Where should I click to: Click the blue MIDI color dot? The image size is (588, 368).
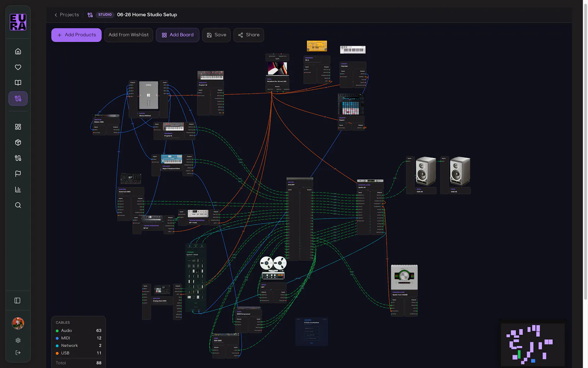click(x=57, y=338)
